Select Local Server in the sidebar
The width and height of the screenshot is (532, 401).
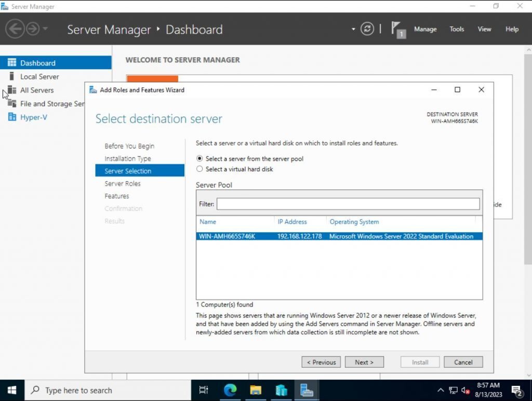click(38, 76)
